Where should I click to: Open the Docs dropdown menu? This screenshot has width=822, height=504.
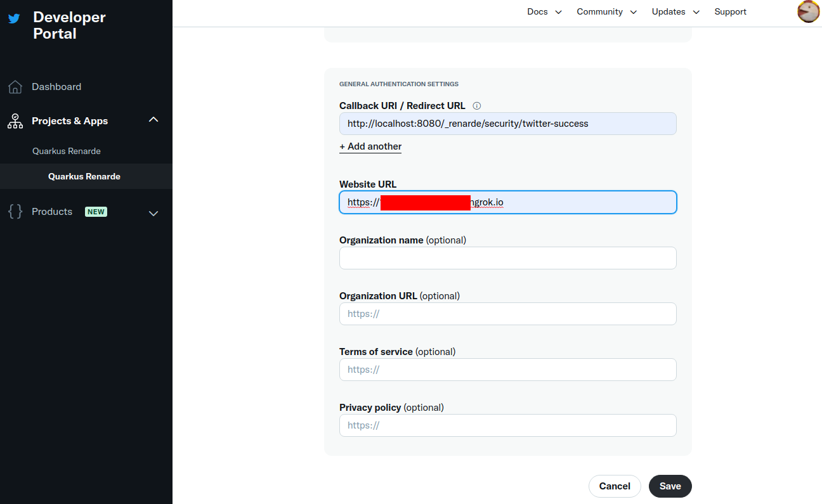[x=544, y=12]
